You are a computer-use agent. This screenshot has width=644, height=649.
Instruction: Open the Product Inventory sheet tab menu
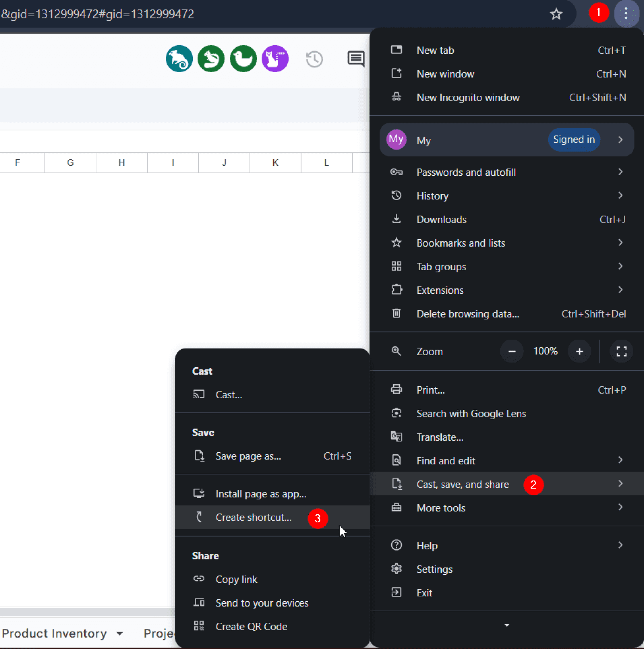(x=119, y=633)
